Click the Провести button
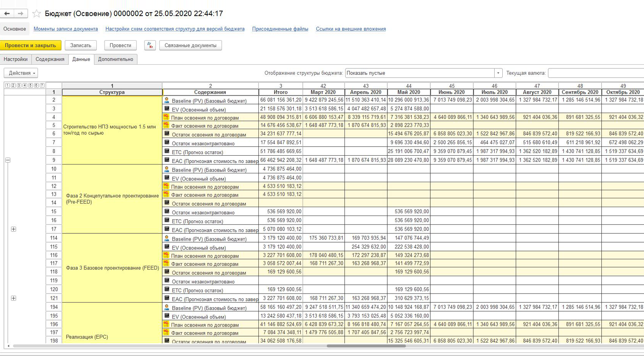Viewport: 644px width, 362px height. coord(120,45)
